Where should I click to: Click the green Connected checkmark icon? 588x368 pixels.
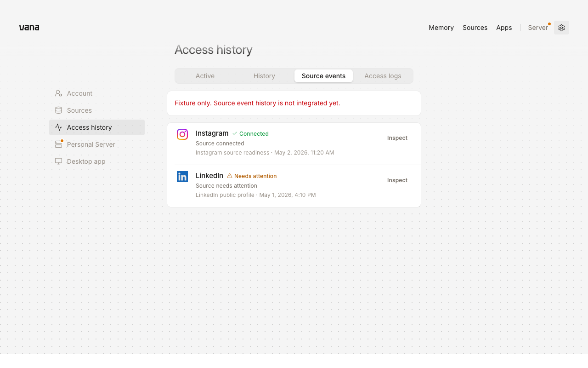tap(235, 133)
